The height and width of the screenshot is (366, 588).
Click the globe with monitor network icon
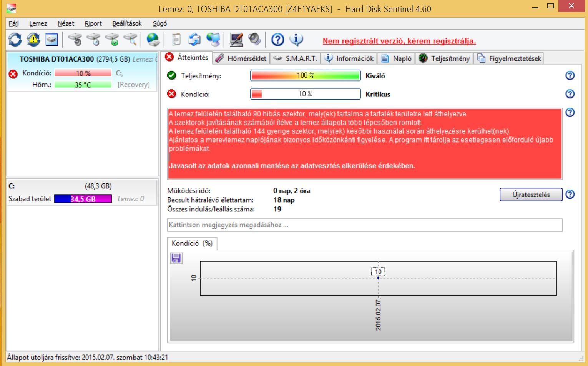(213, 39)
